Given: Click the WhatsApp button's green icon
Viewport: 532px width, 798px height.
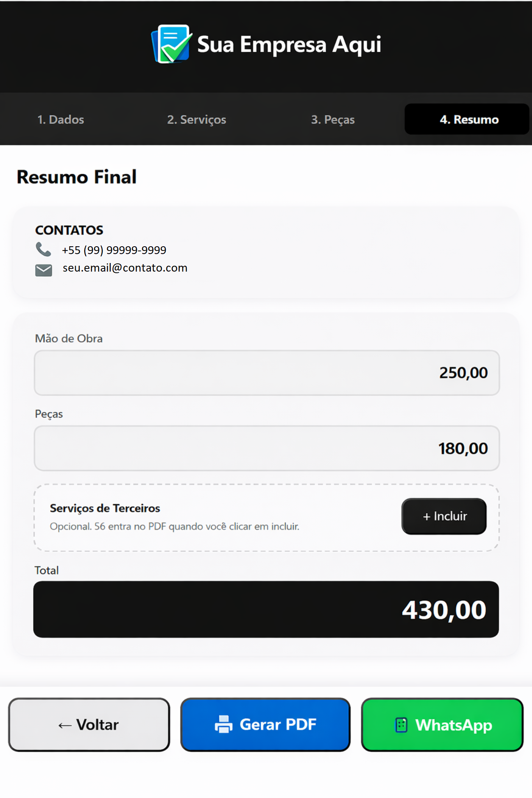Looking at the screenshot, I should 401,725.
